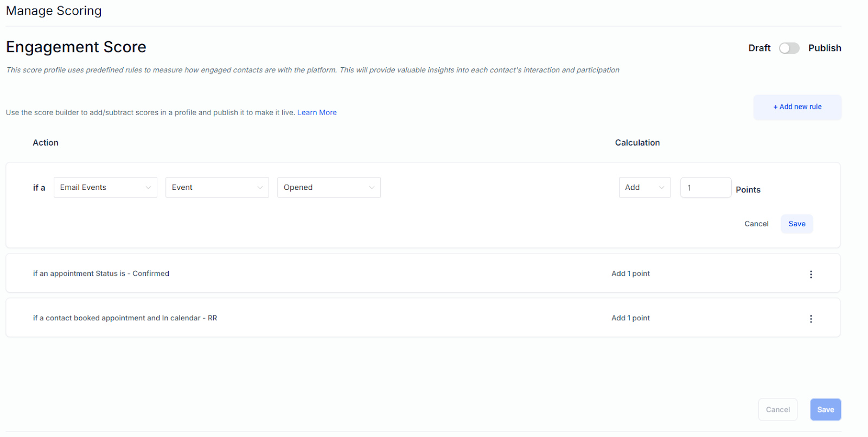Save the Email Events rule
This screenshot has width=868, height=437.
point(796,224)
